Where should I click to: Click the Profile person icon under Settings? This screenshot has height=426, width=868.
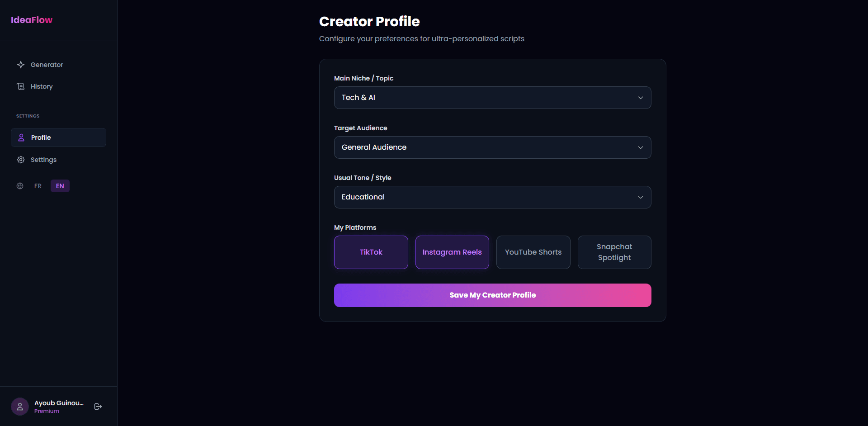[20, 137]
